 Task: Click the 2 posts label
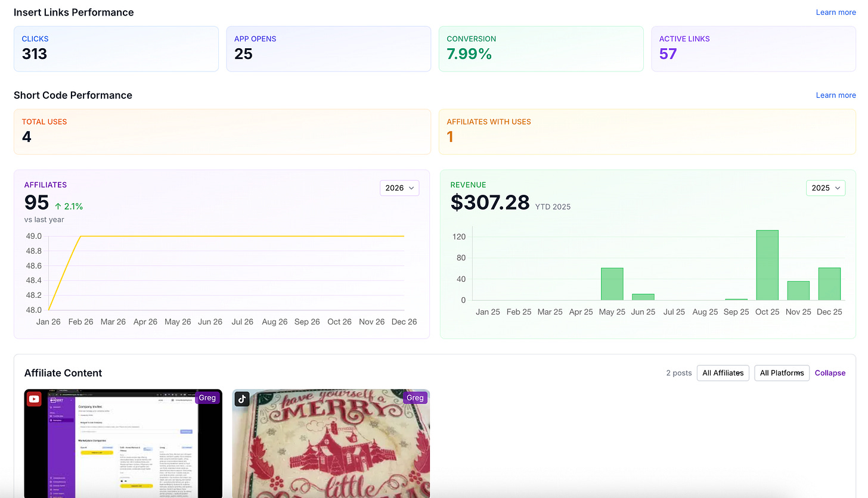tap(678, 373)
